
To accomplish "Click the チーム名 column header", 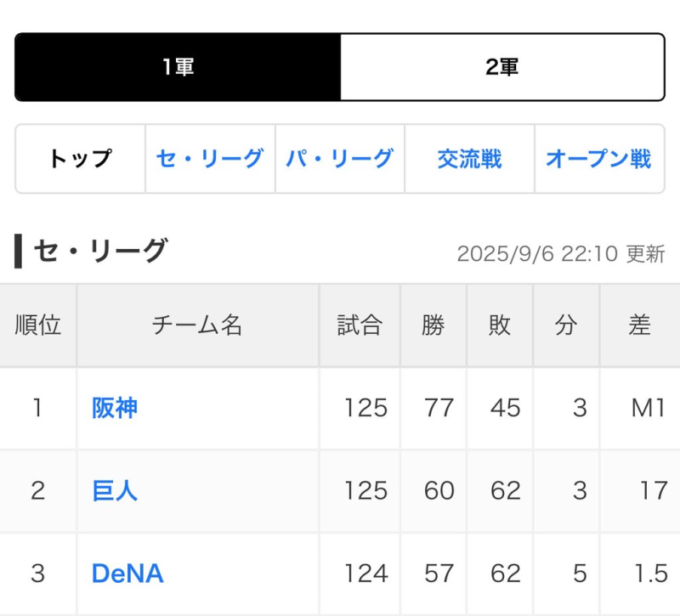I will [x=197, y=325].
